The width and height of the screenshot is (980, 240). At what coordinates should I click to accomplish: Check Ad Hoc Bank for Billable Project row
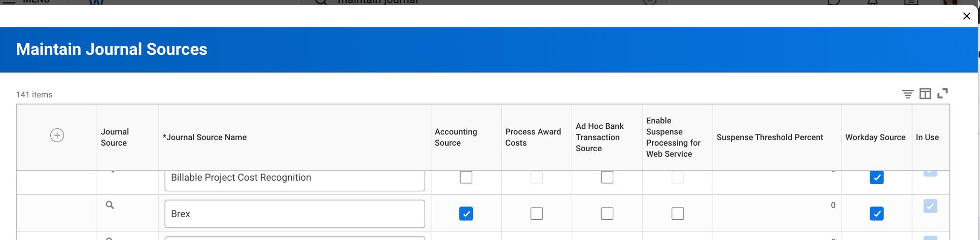click(x=607, y=178)
